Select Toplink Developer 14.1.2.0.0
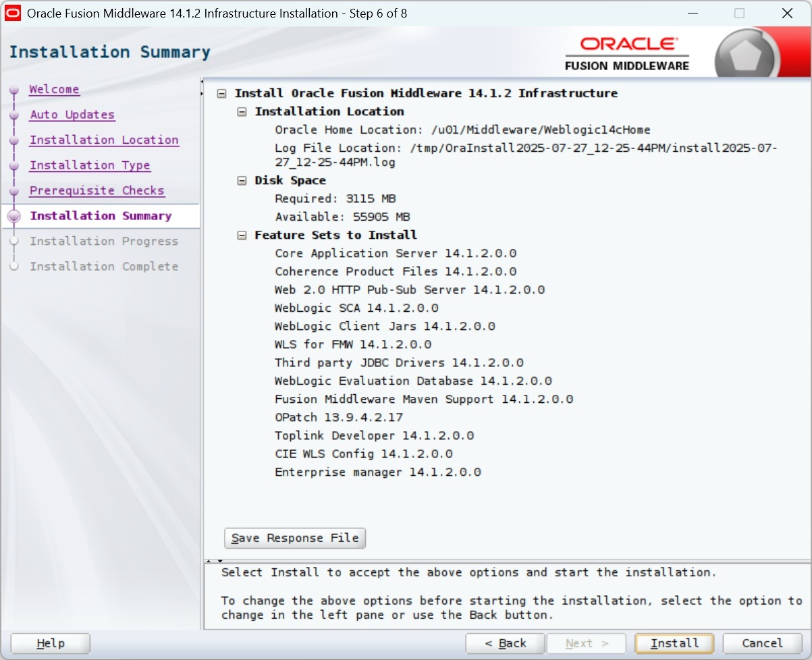 374,436
